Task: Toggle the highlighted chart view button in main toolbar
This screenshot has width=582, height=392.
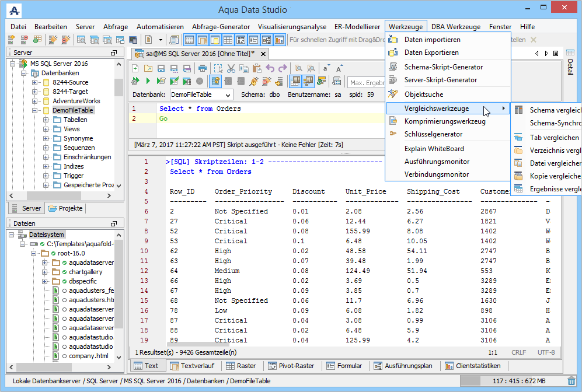Action: pos(279,40)
